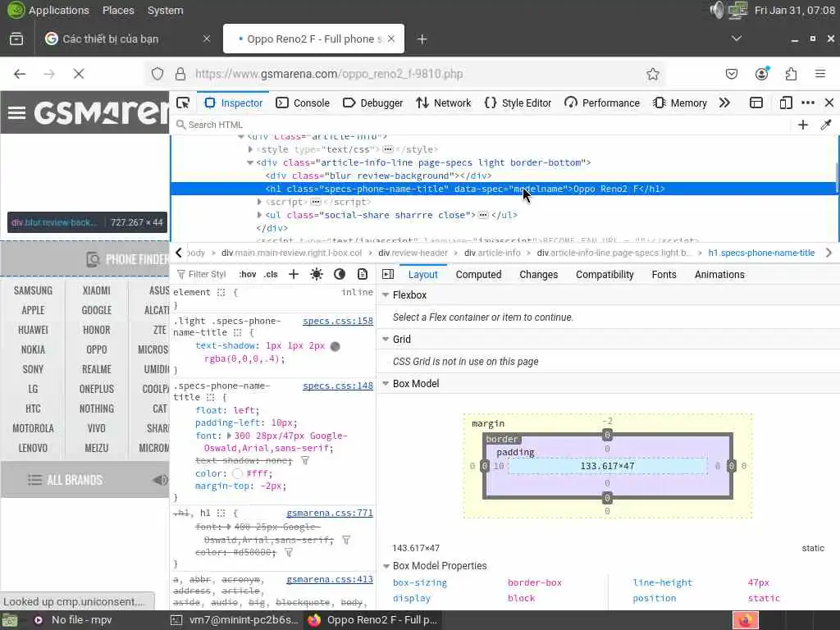Show more devtools tabs chevron
840x630 pixels.
pos(724,103)
